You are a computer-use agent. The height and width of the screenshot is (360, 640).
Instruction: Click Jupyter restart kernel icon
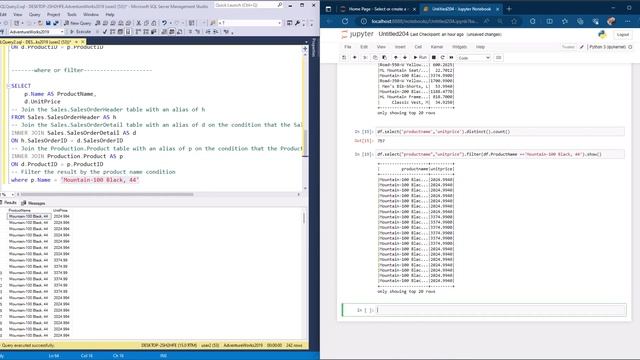tap(442, 58)
